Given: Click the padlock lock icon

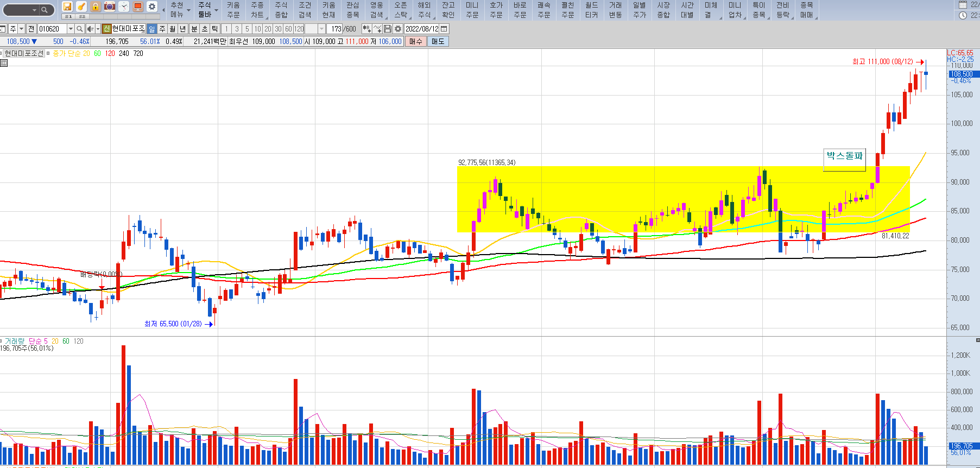Looking at the screenshot, I should point(96,7).
